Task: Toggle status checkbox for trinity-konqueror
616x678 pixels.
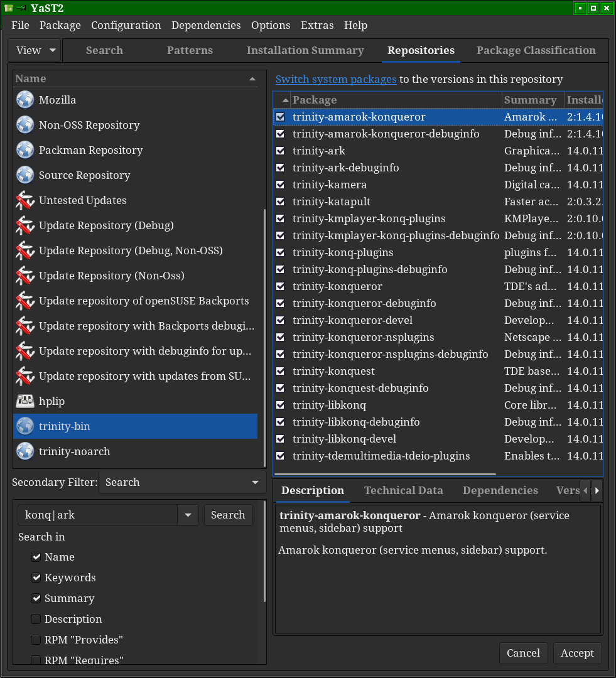Action: coord(280,286)
